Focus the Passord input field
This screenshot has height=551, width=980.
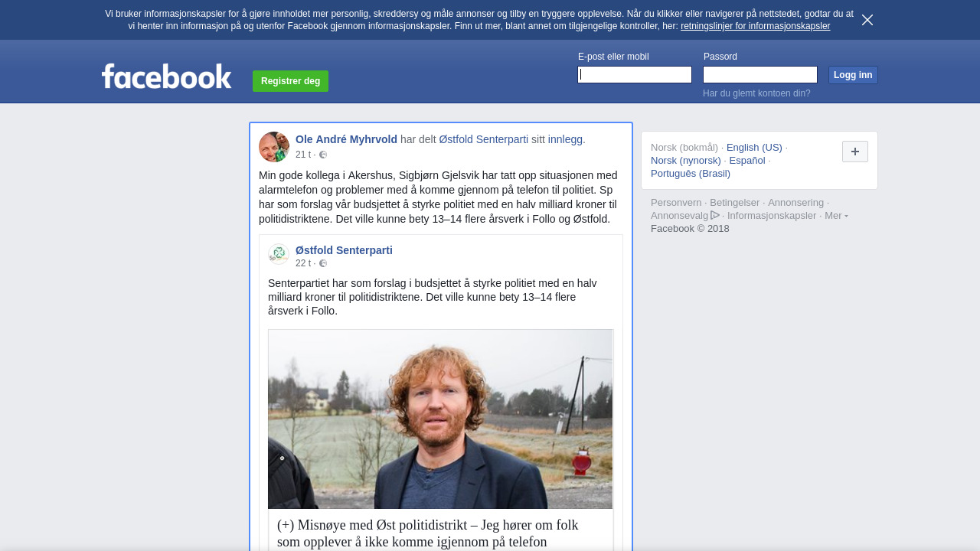coord(760,74)
